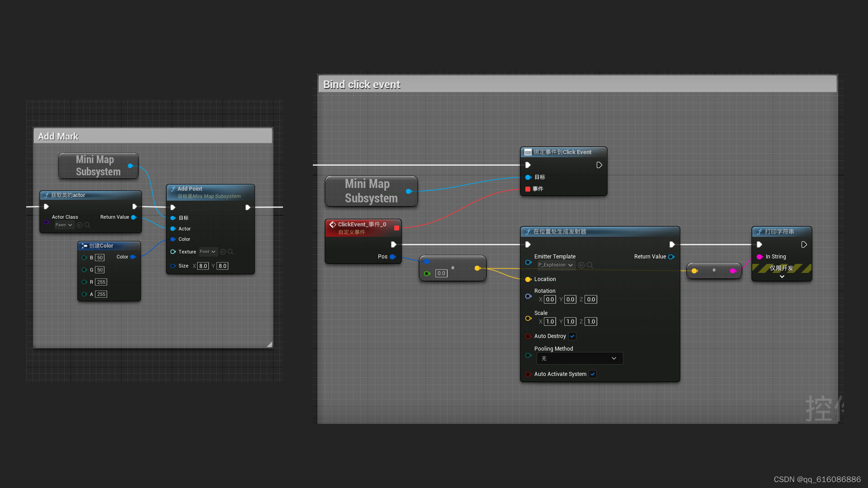
Task: Toggle the Auto Activate System checkbox
Action: (x=593, y=374)
